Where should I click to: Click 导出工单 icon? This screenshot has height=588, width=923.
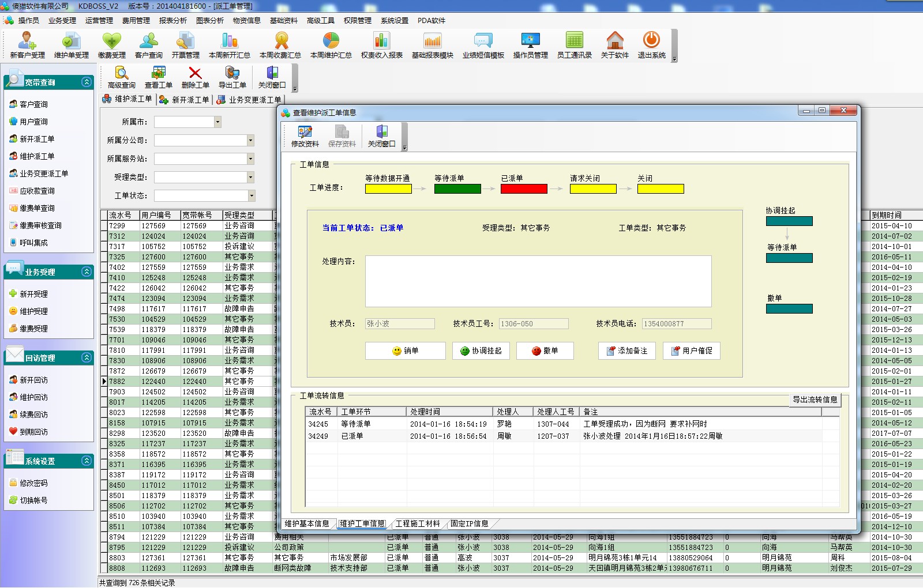click(x=232, y=77)
